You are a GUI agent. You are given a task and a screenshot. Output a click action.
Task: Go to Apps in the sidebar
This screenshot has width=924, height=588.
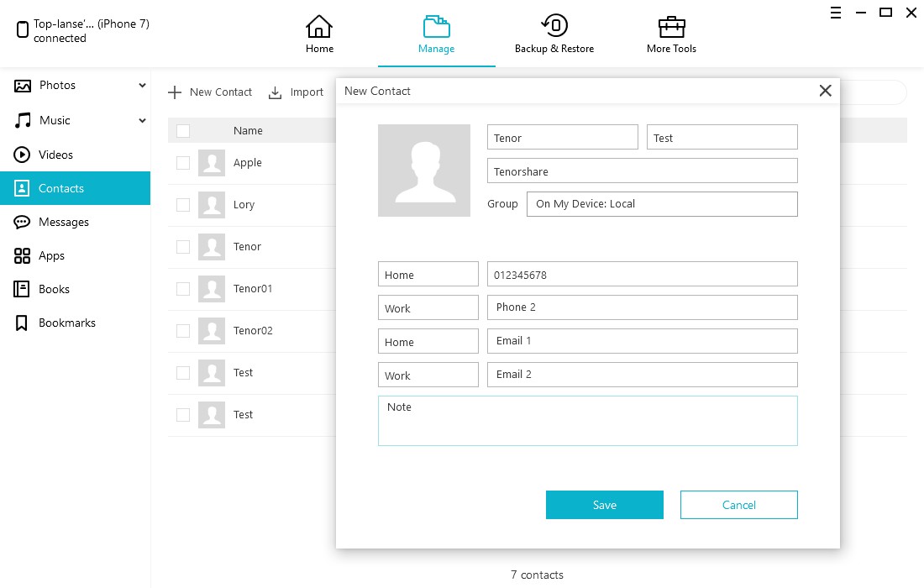76,255
